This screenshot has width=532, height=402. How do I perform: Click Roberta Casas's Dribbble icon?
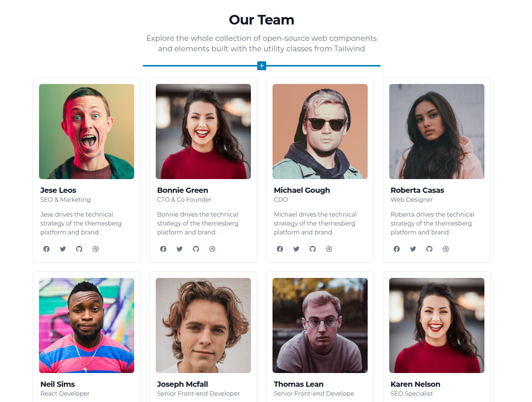click(x=446, y=249)
